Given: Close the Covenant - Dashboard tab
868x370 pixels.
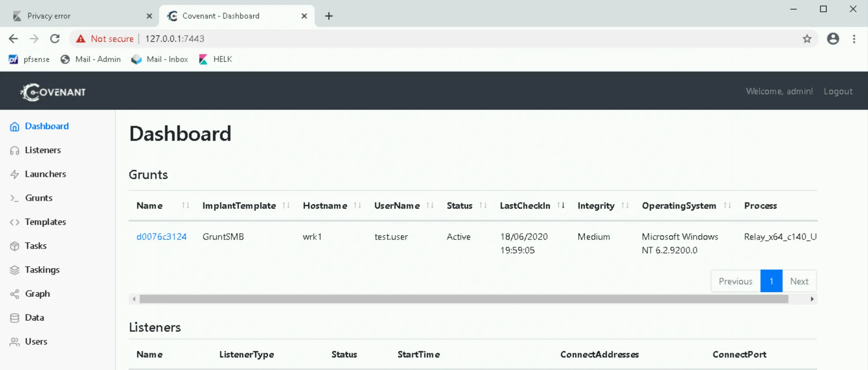Looking at the screenshot, I should (304, 16).
